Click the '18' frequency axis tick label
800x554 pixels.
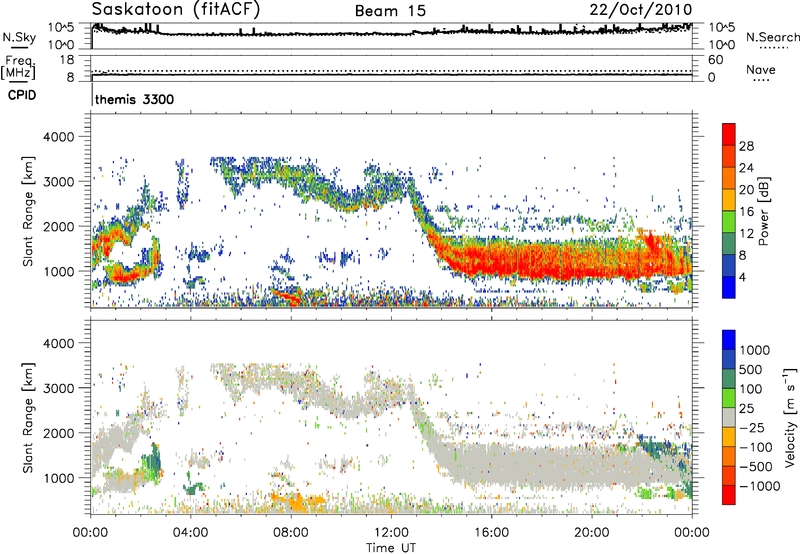67,60
